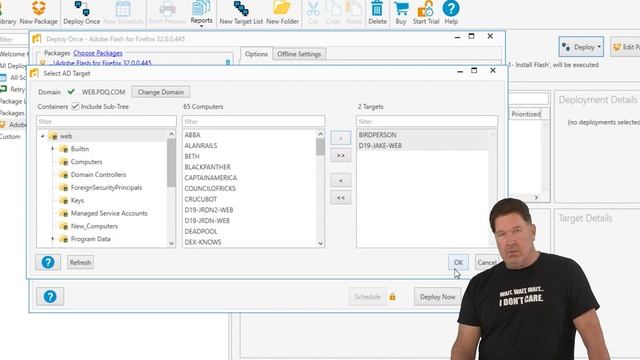Toggle the Include Sub-Tree checkbox
Screen dimensions: 640x360
[75, 106]
